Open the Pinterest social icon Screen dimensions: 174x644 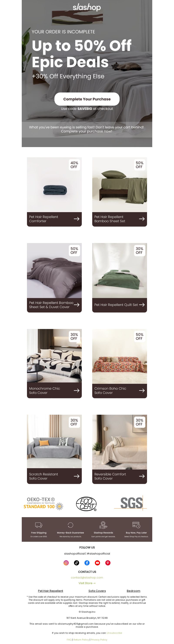[x=108, y=563]
